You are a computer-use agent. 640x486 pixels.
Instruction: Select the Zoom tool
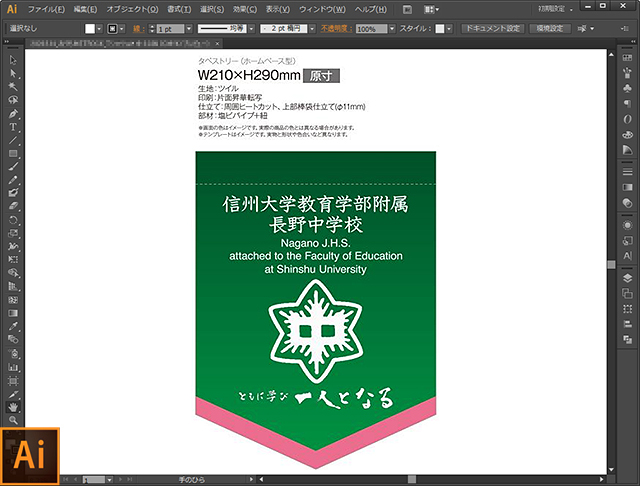click(x=13, y=420)
